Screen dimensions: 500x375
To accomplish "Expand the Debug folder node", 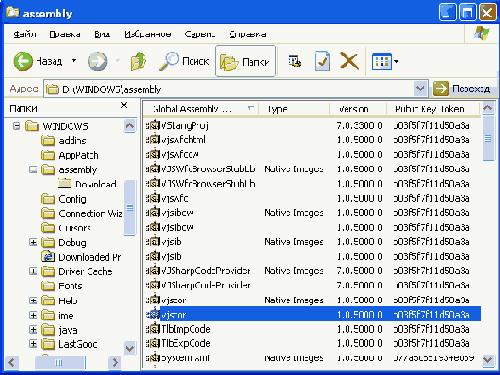I will 33,242.
